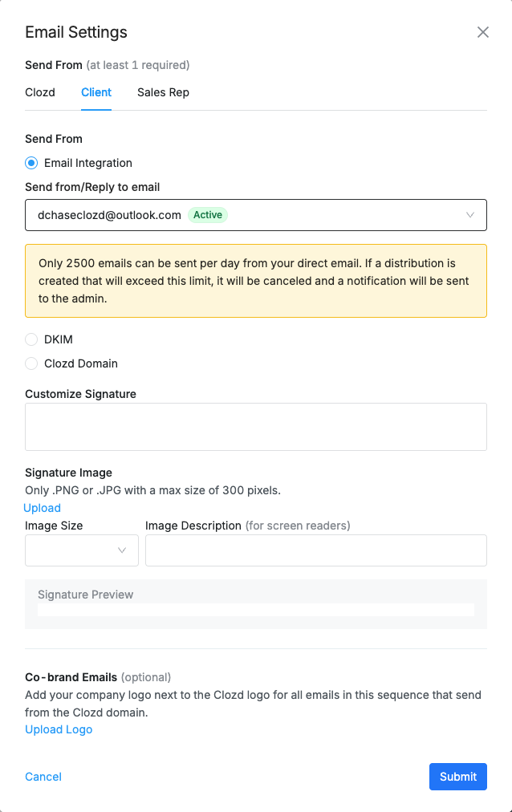512x812 pixels.
Task: Choose the DKIM radio option
Action: coord(32,339)
